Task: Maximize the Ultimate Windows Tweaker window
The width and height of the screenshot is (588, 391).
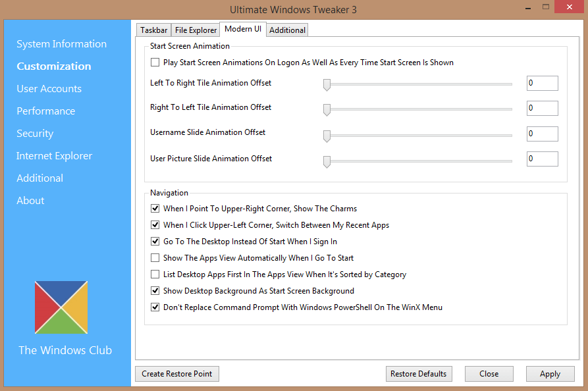Action: click(x=546, y=7)
